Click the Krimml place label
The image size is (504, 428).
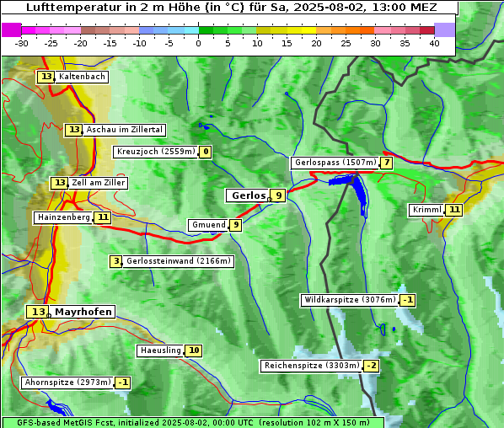[x=426, y=210]
